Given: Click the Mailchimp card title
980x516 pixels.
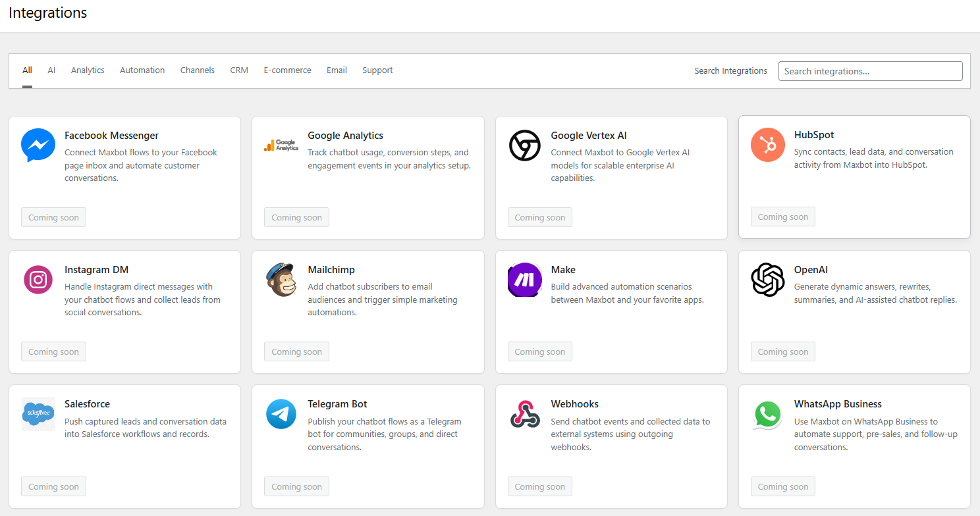Looking at the screenshot, I should pyautogui.click(x=331, y=270).
